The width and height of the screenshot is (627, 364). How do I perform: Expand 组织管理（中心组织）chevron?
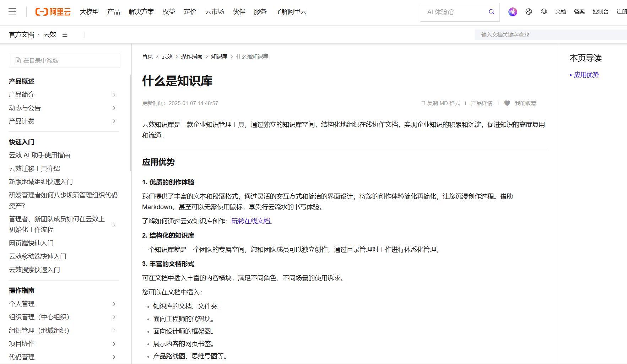coord(114,317)
